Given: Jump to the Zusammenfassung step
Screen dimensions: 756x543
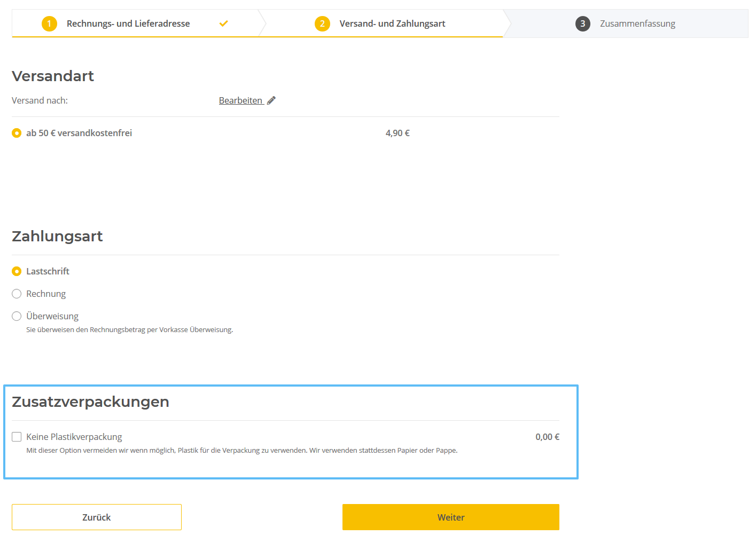Looking at the screenshot, I should [637, 23].
